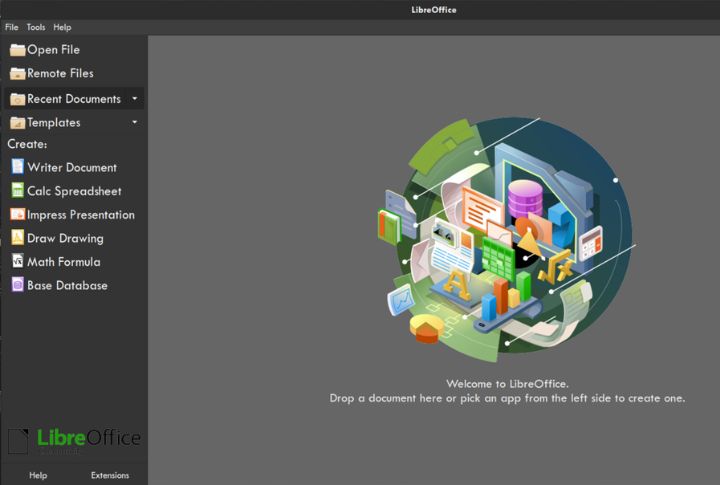Click the Calc Spreadsheet icon
The height and width of the screenshot is (485, 720).
coord(17,191)
